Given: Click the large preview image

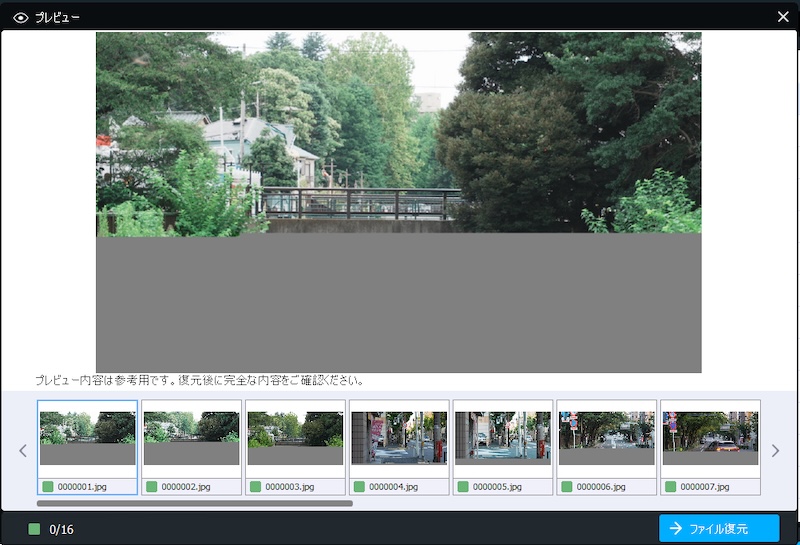Looking at the screenshot, I should click(398, 202).
